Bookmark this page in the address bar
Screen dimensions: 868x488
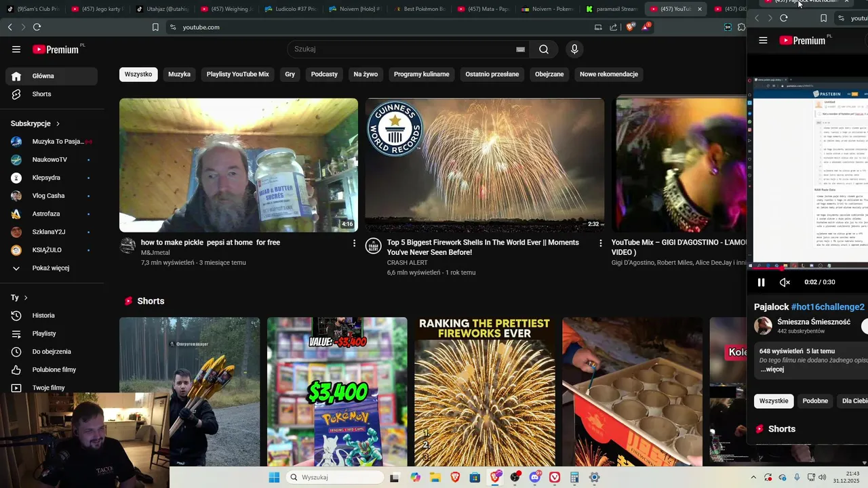coord(155,27)
